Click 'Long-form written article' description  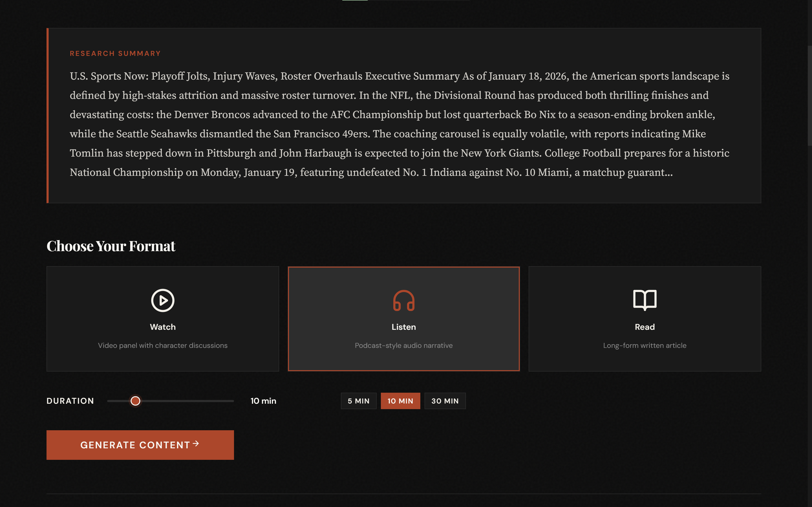(x=644, y=345)
